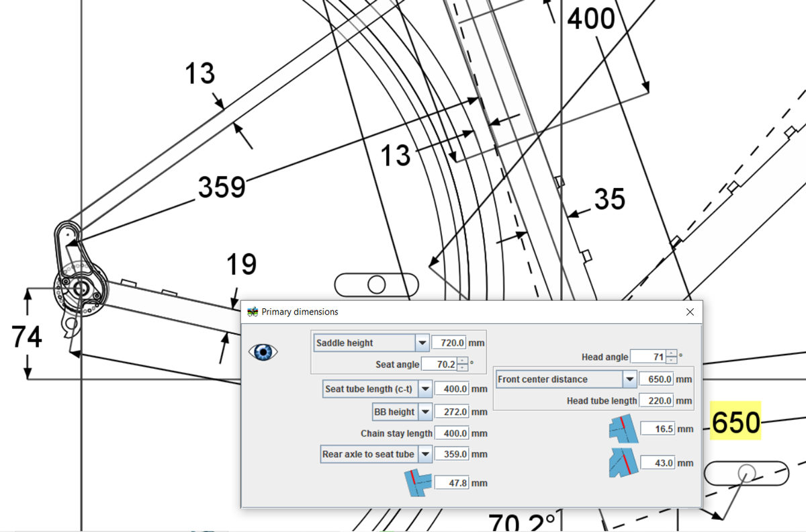Decrease seat angle with down stepper arrow
Screen dimensions: 806x532
tap(462, 368)
